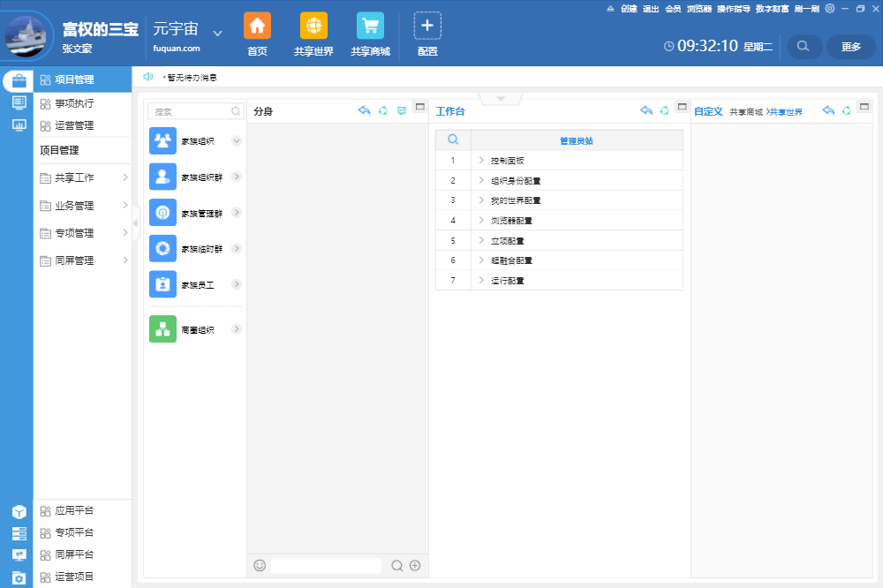This screenshot has width=883, height=588.
Task: Open 应用平台 in the bottom sidebar
Action: click(74, 510)
